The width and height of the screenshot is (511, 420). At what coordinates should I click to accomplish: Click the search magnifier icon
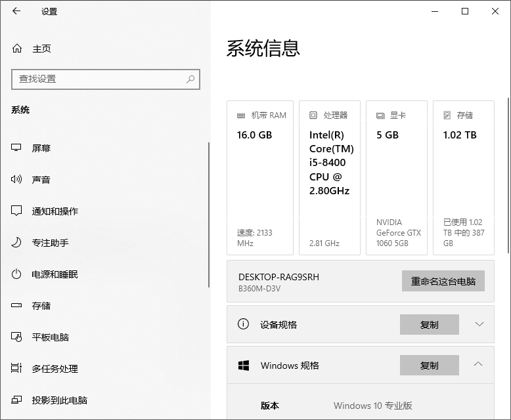(190, 79)
